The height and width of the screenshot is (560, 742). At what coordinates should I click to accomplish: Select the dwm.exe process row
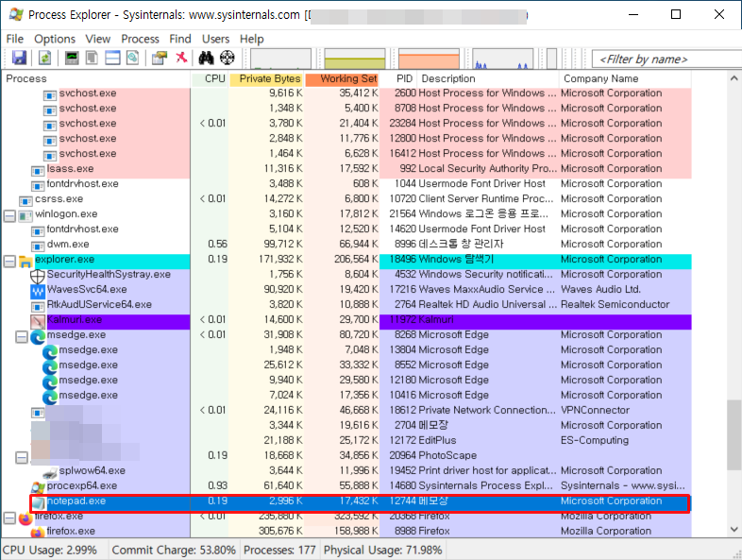(x=346, y=245)
